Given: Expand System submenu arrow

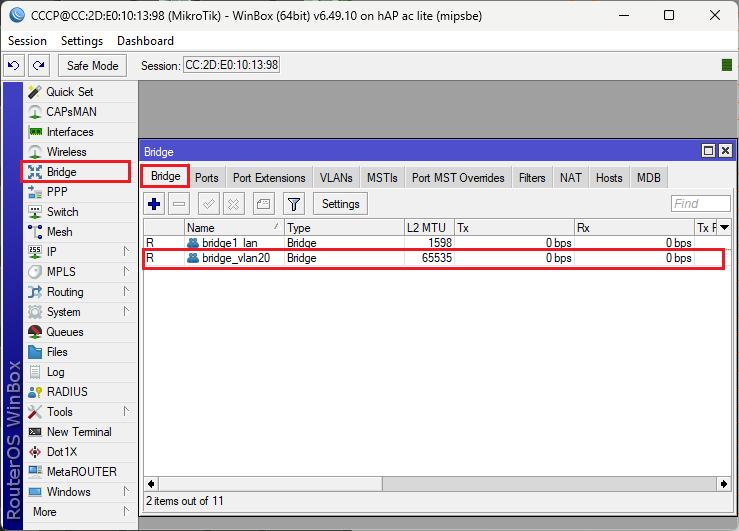Looking at the screenshot, I should tap(126, 311).
